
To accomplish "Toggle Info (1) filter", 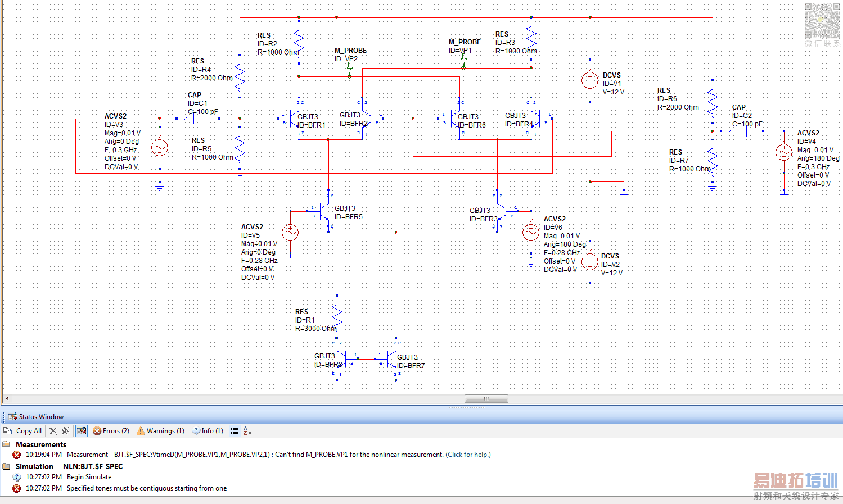I will click(x=208, y=431).
